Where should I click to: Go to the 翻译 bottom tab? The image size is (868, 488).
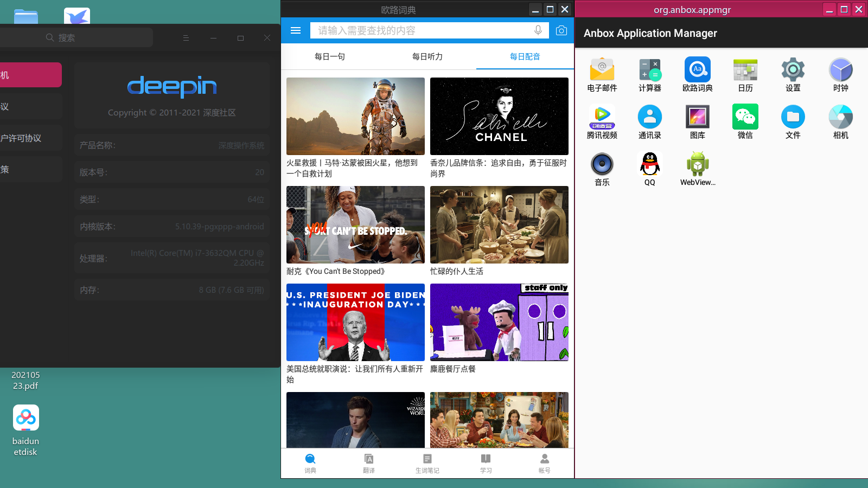pyautogui.click(x=369, y=463)
